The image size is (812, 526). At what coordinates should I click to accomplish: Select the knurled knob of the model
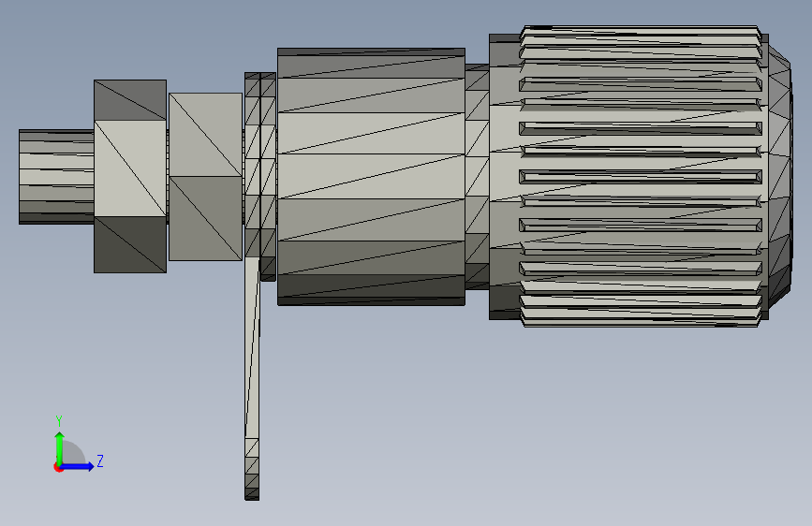(640, 176)
